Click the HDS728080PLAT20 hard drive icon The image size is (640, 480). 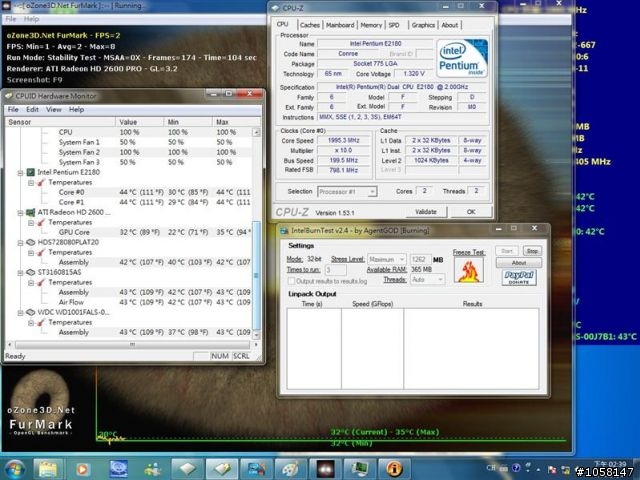[x=31, y=242]
